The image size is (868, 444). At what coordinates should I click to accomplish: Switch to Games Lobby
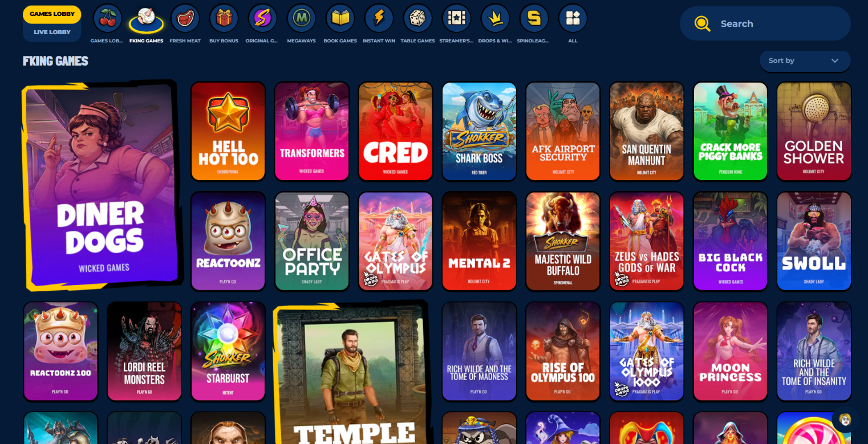[52, 14]
